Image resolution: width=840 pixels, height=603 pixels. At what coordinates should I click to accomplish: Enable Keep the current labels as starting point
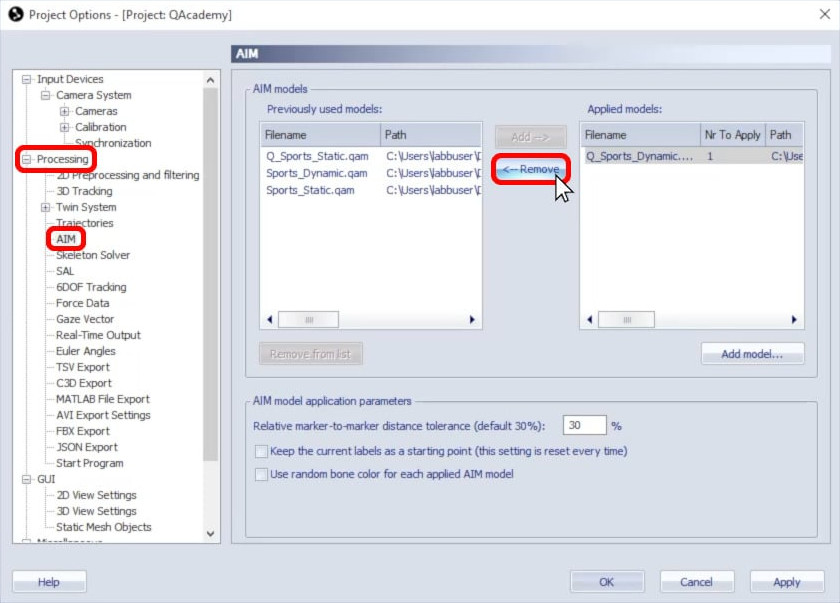tap(262, 451)
